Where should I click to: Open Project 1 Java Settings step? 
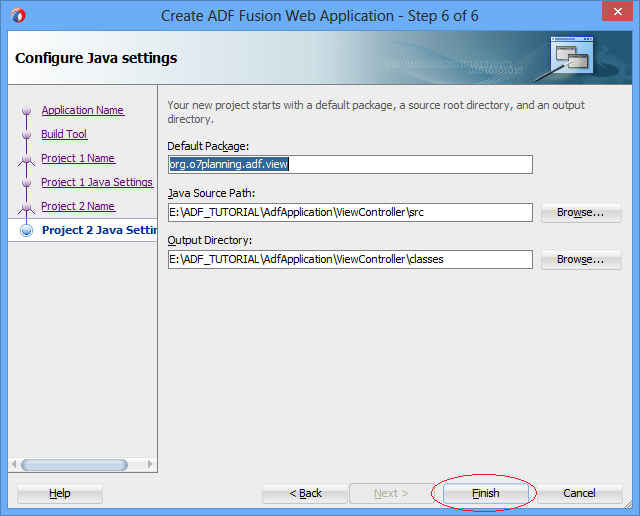[x=97, y=182]
